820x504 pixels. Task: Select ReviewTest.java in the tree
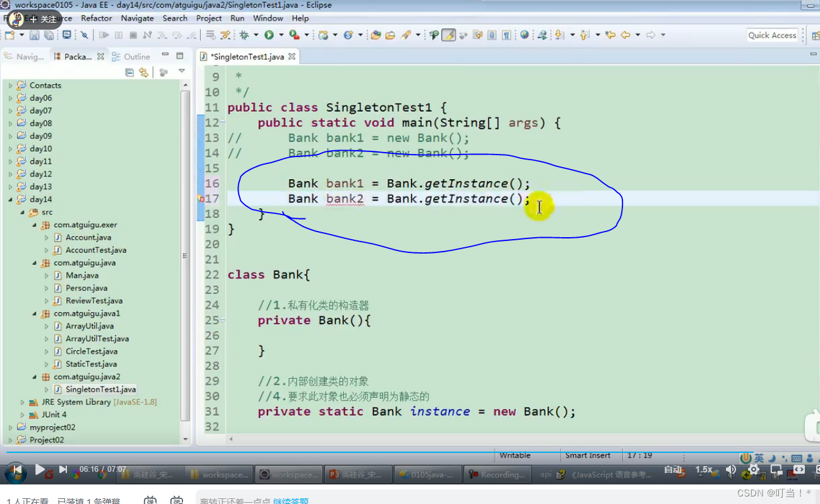tap(94, 301)
